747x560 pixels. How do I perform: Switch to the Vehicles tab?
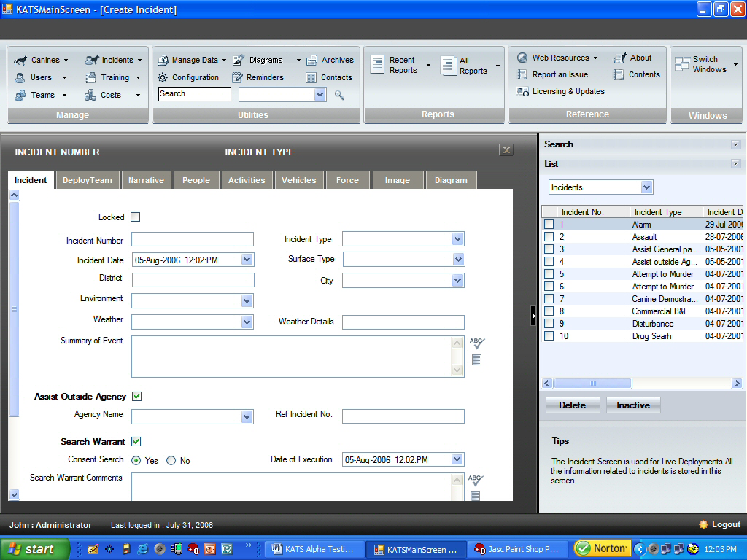click(298, 180)
